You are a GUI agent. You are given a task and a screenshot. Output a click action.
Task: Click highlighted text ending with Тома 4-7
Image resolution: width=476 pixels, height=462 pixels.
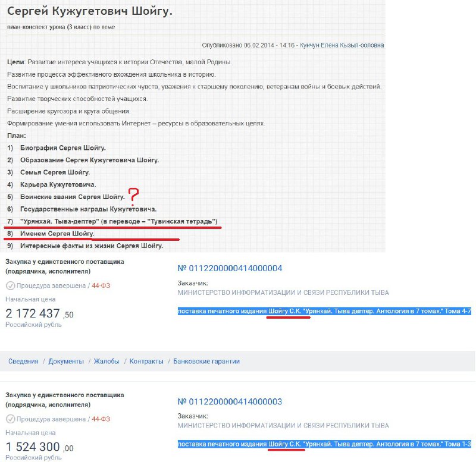(x=324, y=311)
